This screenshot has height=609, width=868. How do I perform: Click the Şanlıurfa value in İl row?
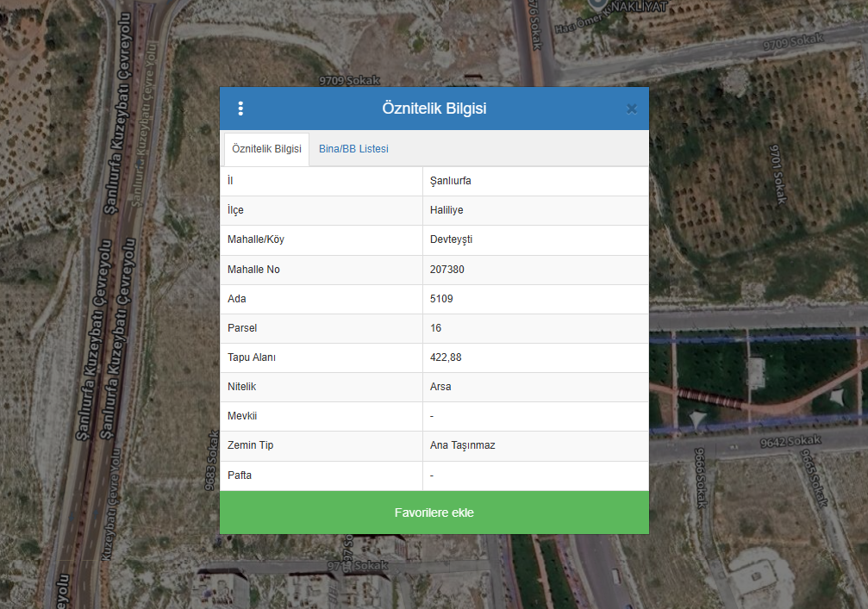[x=450, y=181]
